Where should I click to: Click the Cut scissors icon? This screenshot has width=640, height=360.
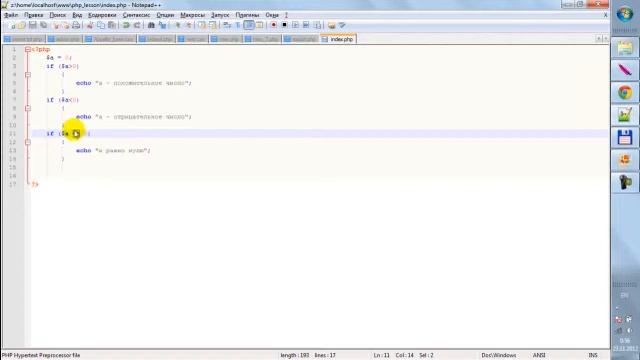click(90, 25)
